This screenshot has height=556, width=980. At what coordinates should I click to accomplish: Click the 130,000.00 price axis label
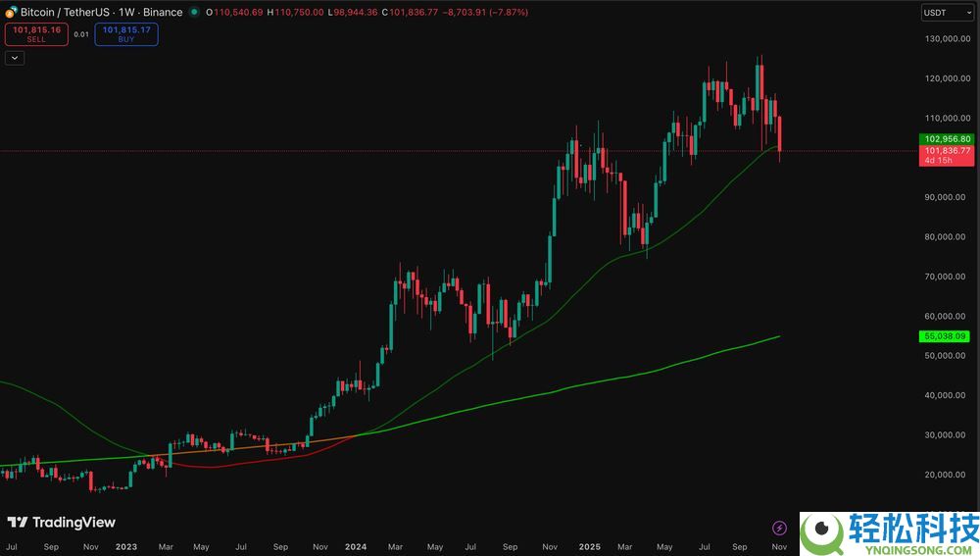[x=948, y=39]
